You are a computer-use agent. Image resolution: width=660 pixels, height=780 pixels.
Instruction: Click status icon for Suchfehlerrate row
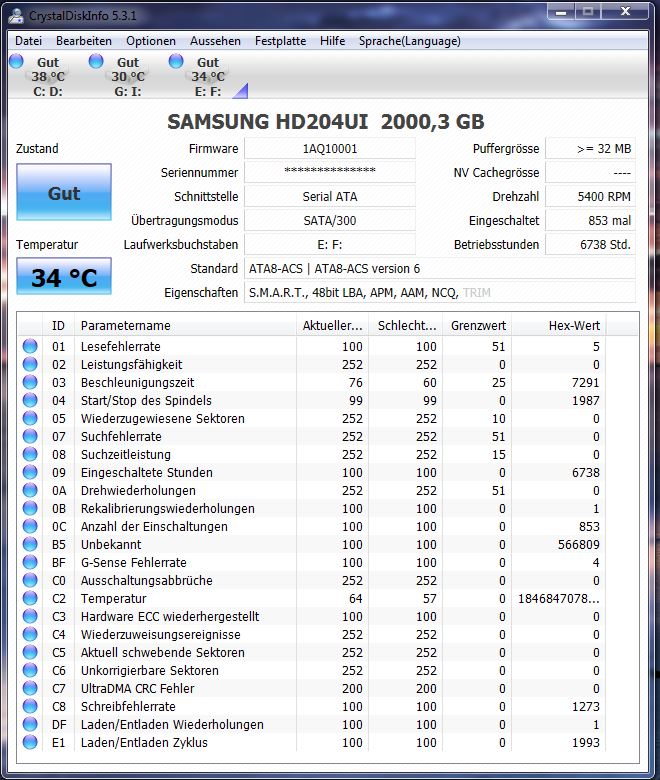30,436
